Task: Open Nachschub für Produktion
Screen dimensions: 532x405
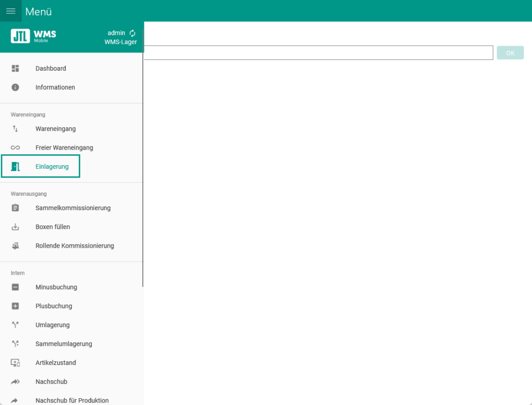Action: tap(72, 400)
